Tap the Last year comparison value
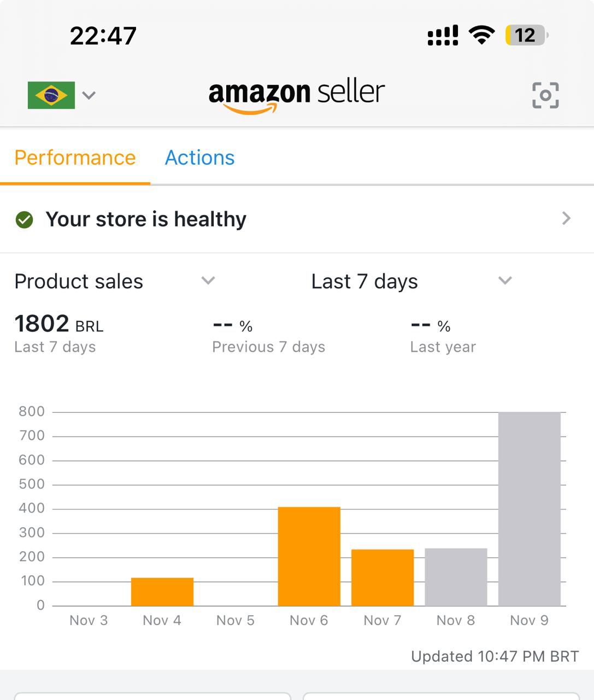Image resolution: width=594 pixels, height=700 pixels. click(443, 335)
